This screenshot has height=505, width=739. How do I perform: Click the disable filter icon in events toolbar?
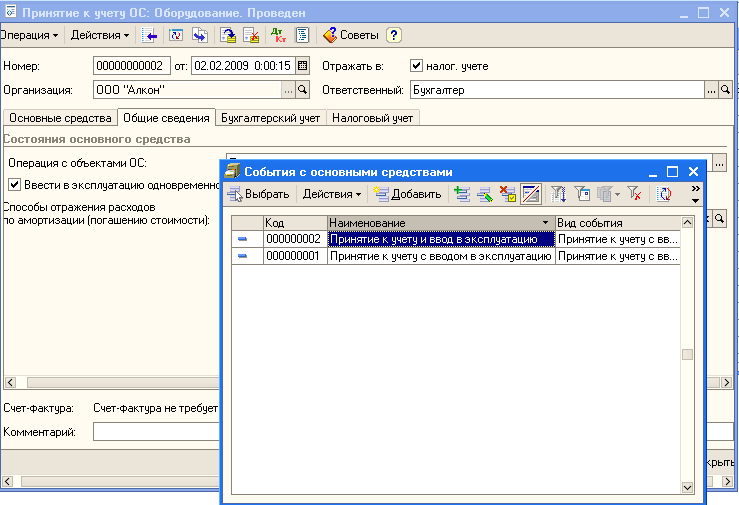(x=634, y=194)
